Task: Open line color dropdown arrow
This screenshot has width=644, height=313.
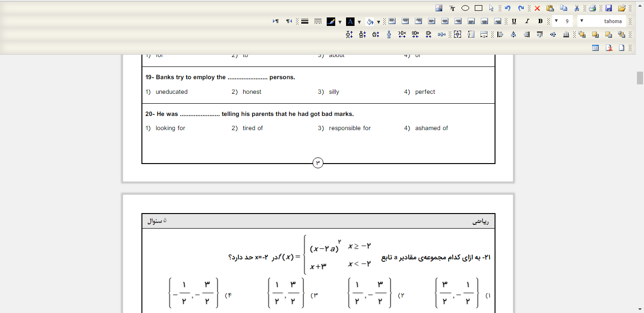Action: pyautogui.click(x=339, y=22)
